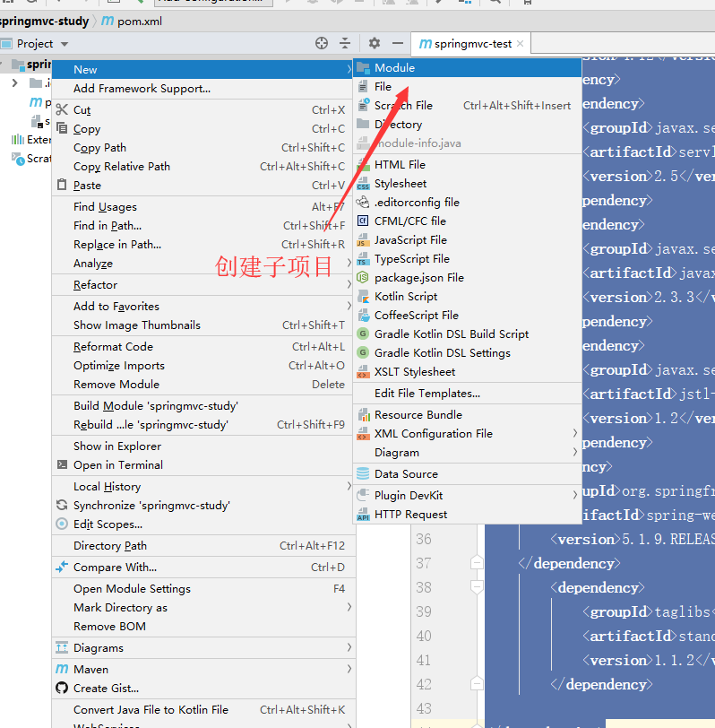This screenshot has height=728, width=715.
Task: Select File in the New submenu
Action: coord(467,87)
